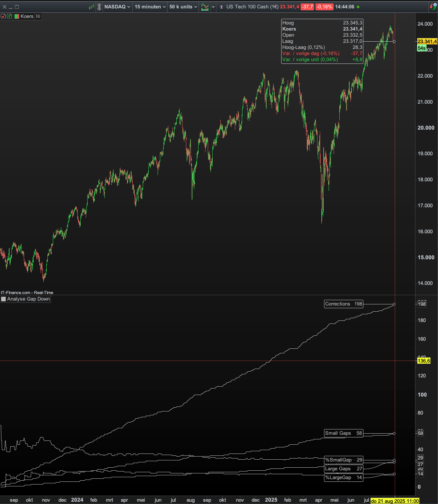Click the Analyse Gap Down indicator label
The width and height of the screenshot is (438, 504).
click(x=28, y=299)
